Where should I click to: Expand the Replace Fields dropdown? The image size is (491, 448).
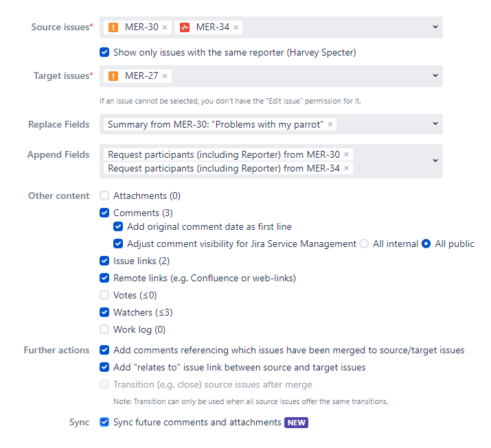[435, 123]
